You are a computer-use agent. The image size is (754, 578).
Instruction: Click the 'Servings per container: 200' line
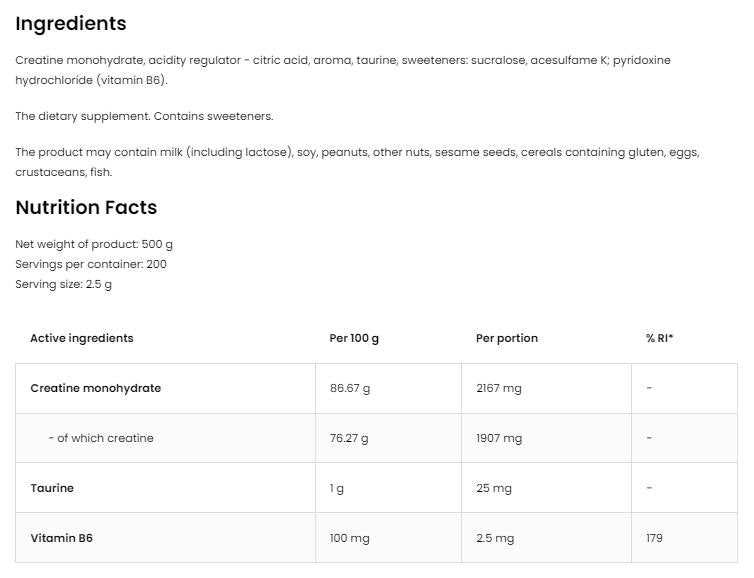[x=91, y=264]
